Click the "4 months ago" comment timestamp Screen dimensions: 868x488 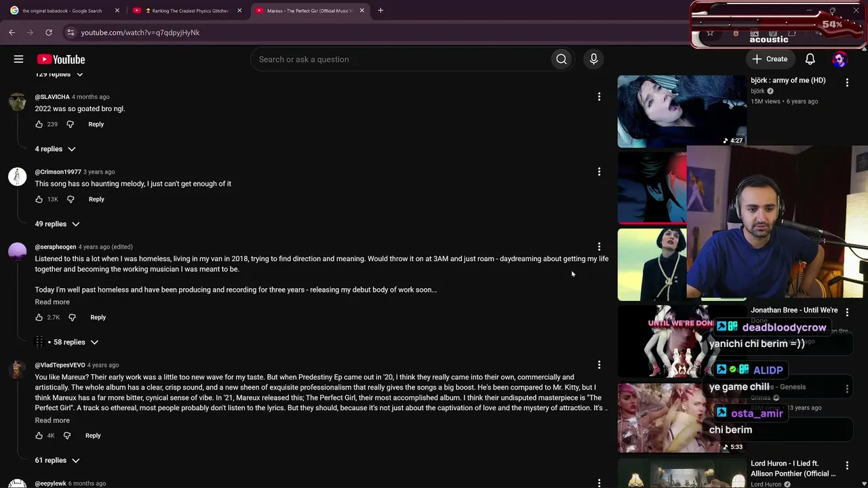pos(91,97)
